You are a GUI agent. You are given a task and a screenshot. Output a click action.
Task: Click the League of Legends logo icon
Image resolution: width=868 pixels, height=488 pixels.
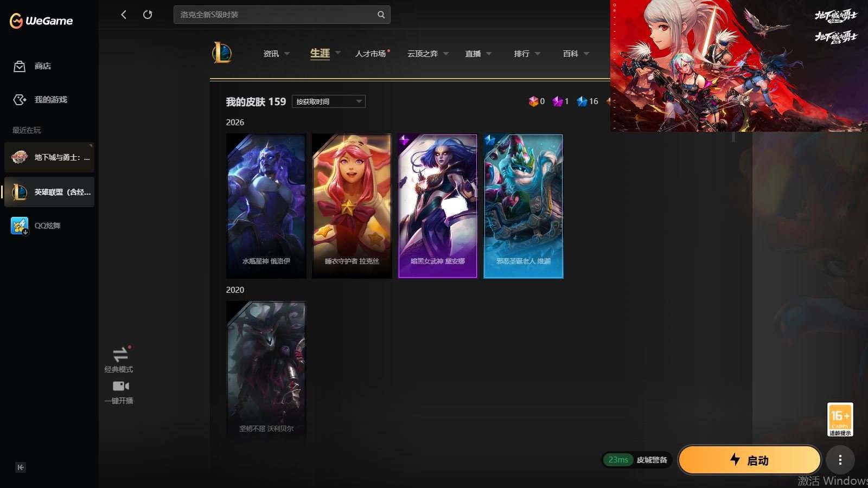(222, 53)
